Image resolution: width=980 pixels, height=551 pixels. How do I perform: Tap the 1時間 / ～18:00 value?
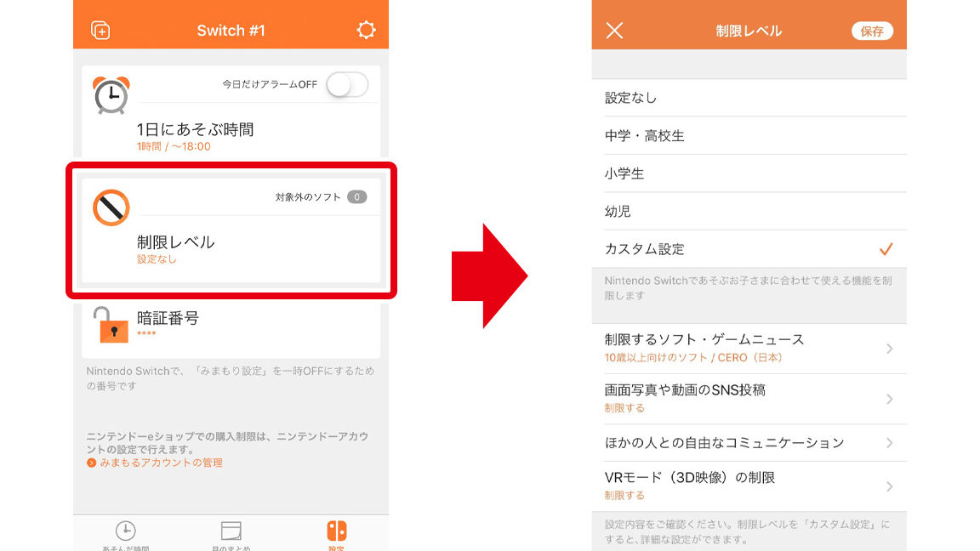coord(174,147)
